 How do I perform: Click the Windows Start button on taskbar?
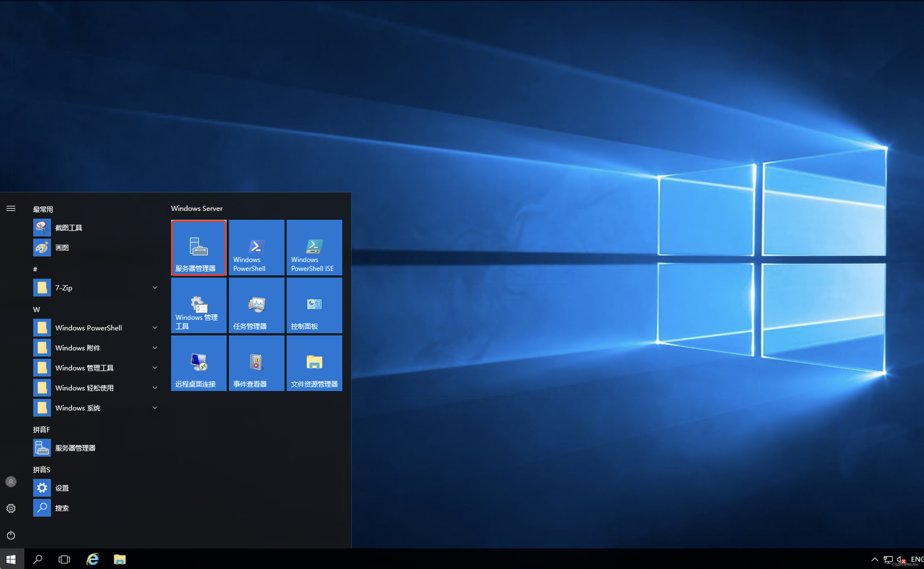pyautogui.click(x=11, y=559)
